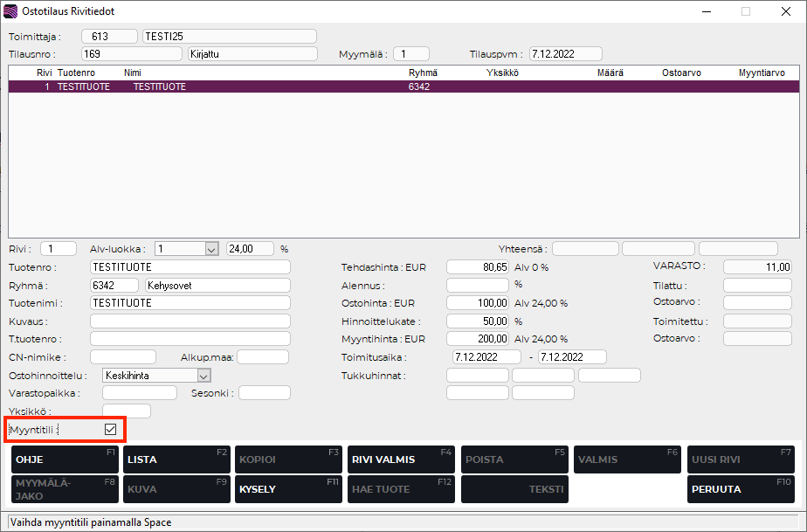Click the Tilausnro field
The height and width of the screenshot is (532, 807).
pyautogui.click(x=131, y=53)
